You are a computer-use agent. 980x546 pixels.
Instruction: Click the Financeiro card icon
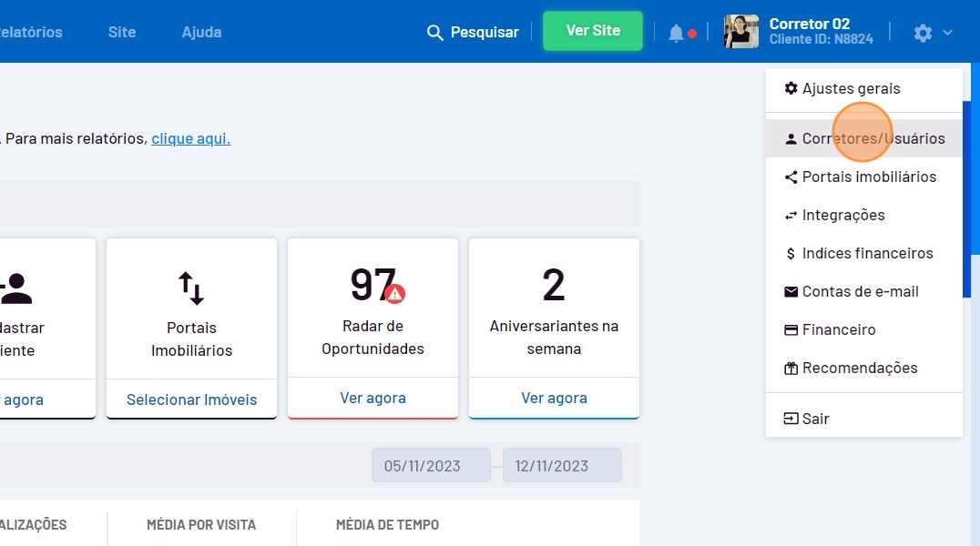click(x=791, y=330)
